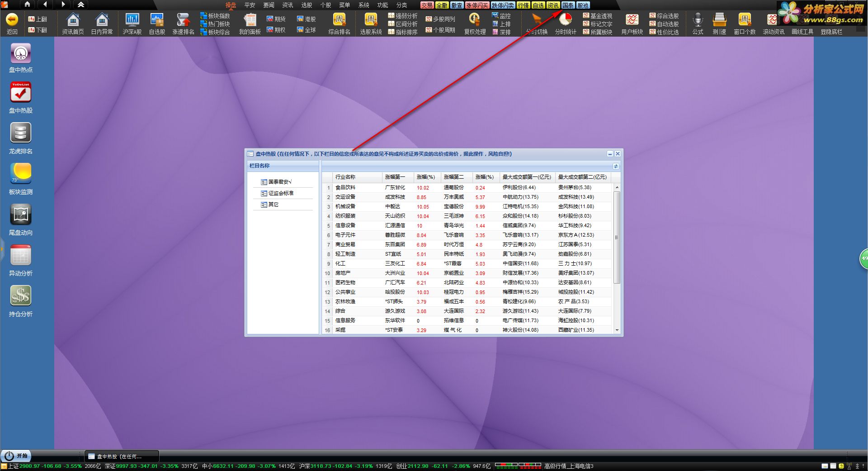Click the 涨停闪买 button
Viewport: 868px width, 471px height.
point(477,5)
